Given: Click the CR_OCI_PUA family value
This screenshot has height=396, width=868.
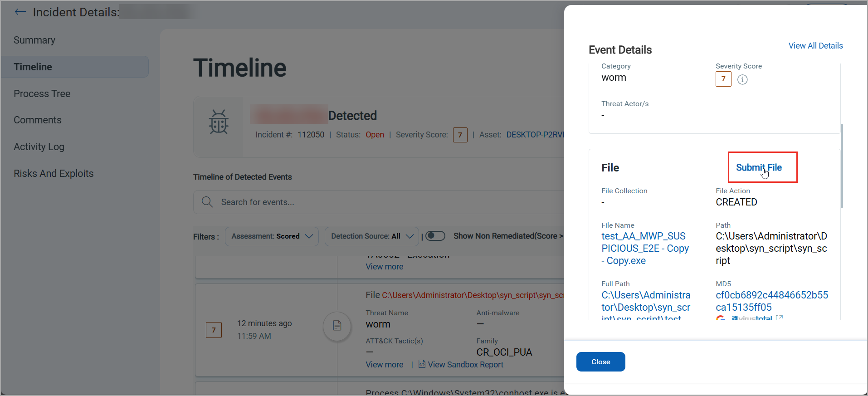Looking at the screenshot, I should (504, 352).
